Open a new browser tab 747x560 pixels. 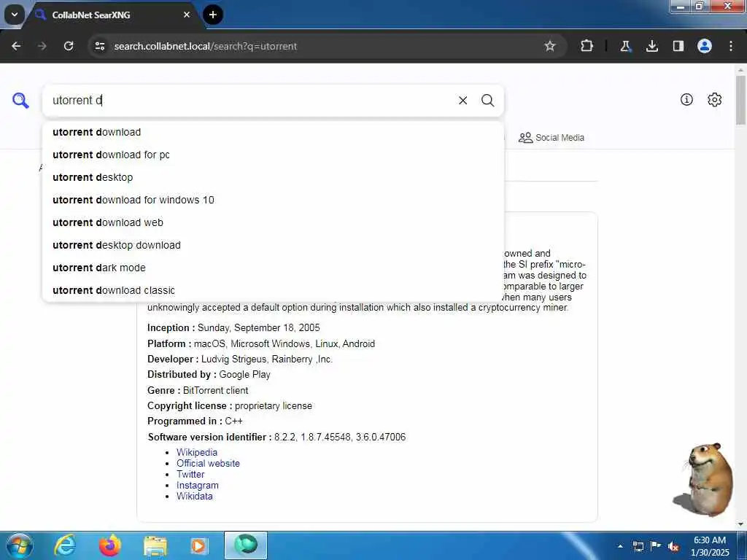pos(213,15)
